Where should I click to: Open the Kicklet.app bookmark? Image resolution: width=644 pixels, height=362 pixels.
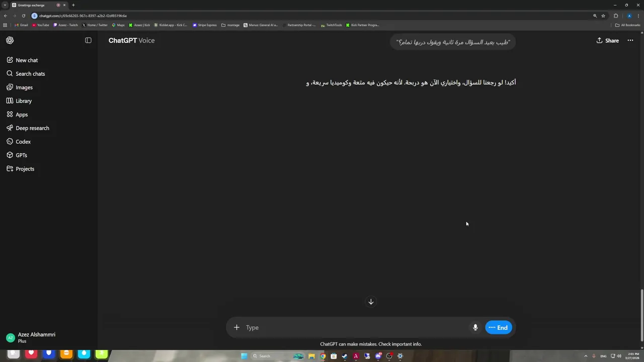[x=171, y=25]
